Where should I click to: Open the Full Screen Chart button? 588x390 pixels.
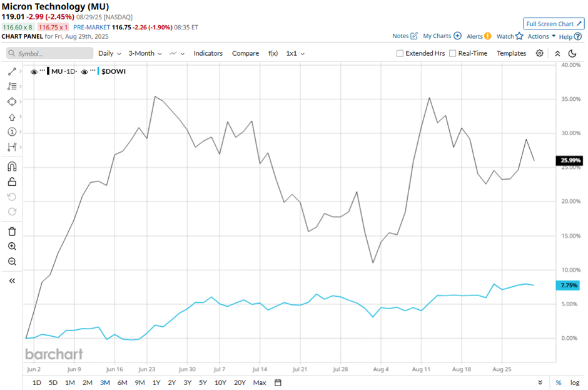554,24
